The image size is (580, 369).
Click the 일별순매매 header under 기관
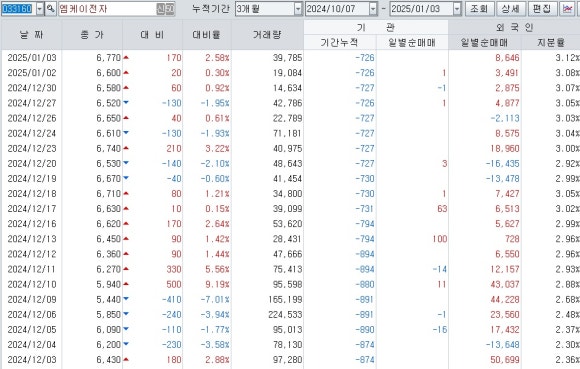pyautogui.click(x=412, y=42)
